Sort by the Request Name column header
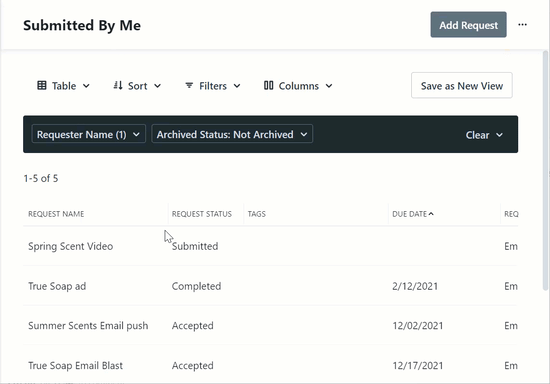The image size is (550, 384). click(56, 214)
